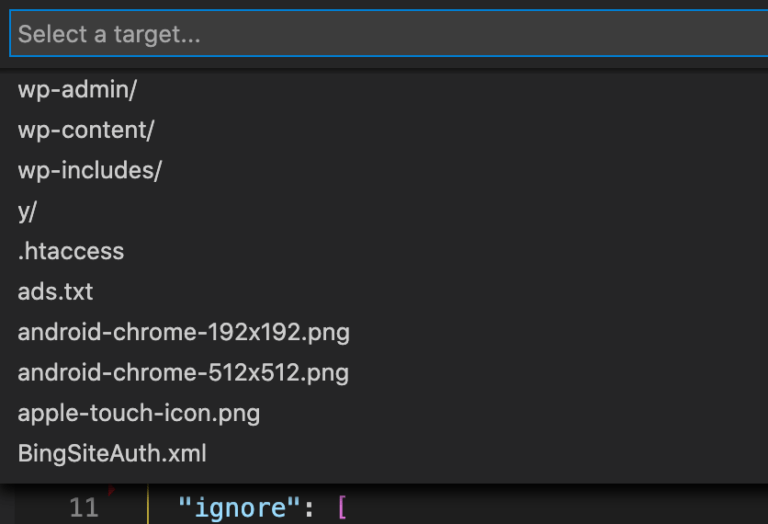
Task: Select the wp-content/ folder entry
Action: (86, 130)
